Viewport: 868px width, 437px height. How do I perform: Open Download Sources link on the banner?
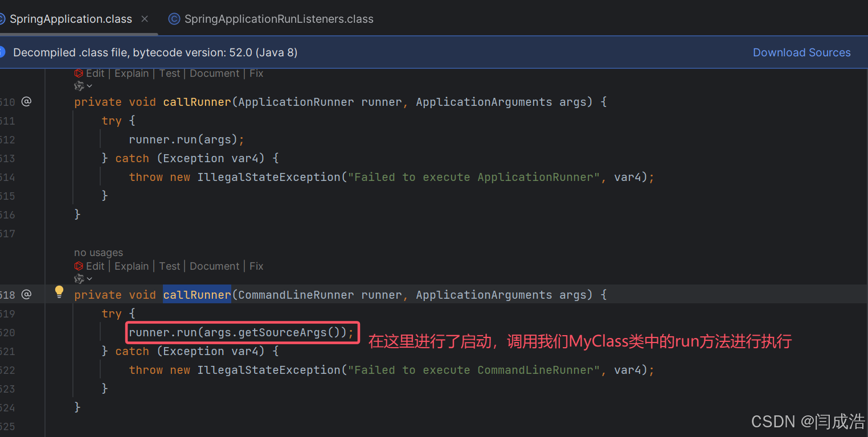801,52
